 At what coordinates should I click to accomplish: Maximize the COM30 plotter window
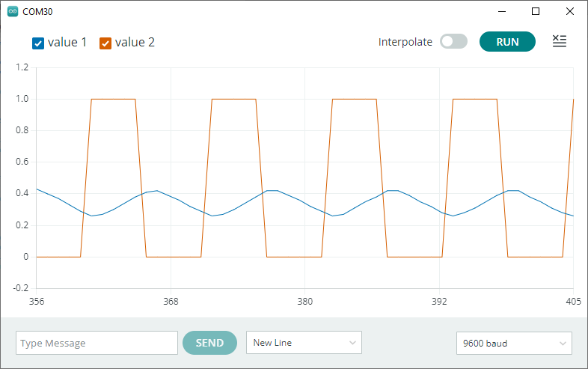(x=535, y=12)
